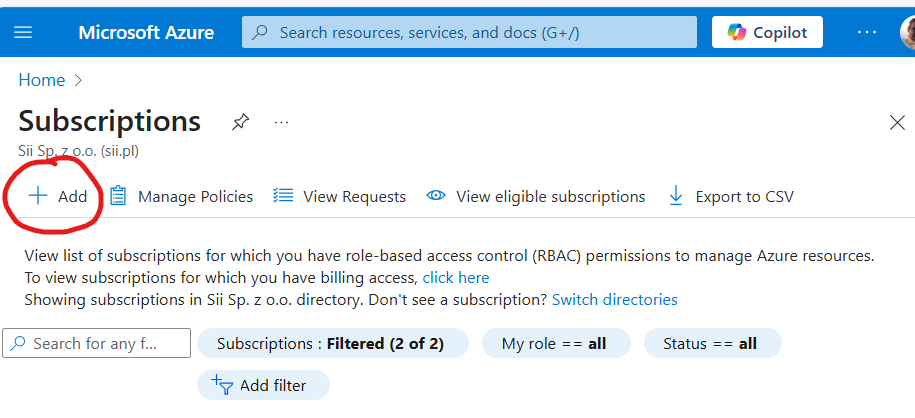
Task: Open more options ellipsis next to Subscriptions title
Action: click(x=281, y=122)
